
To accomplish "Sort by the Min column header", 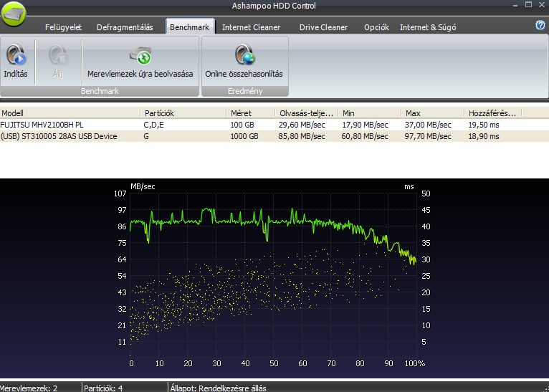I will [x=370, y=113].
